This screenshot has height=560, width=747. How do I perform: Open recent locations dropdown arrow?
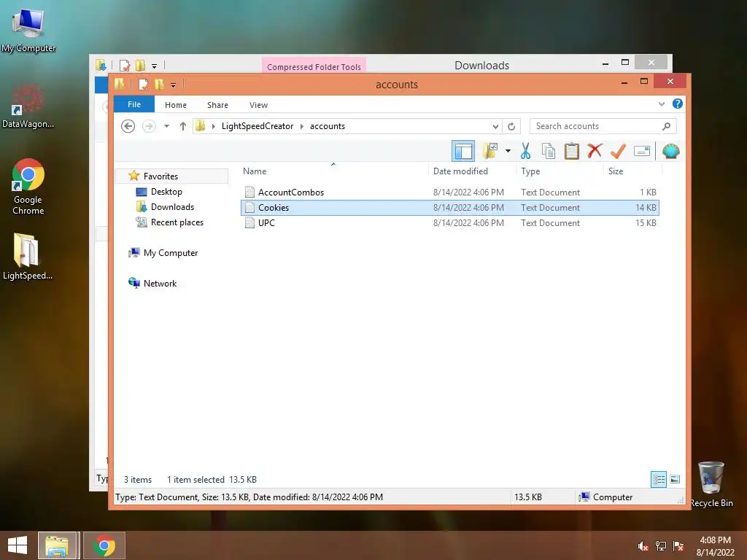(x=167, y=126)
